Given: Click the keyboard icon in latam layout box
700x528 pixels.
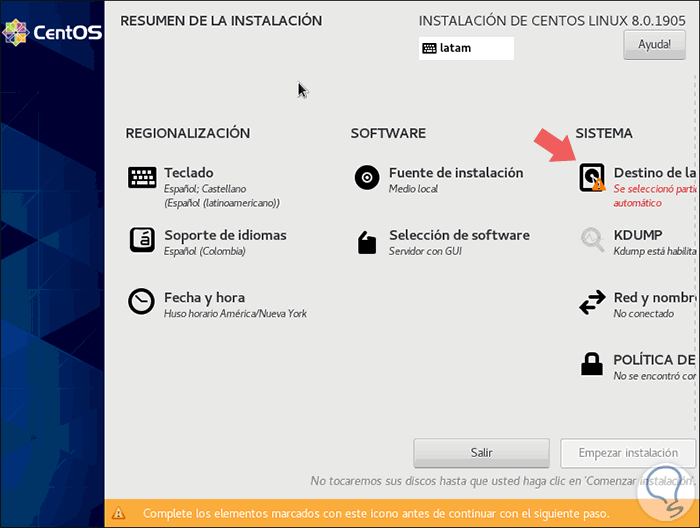Looking at the screenshot, I should click(x=429, y=48).
